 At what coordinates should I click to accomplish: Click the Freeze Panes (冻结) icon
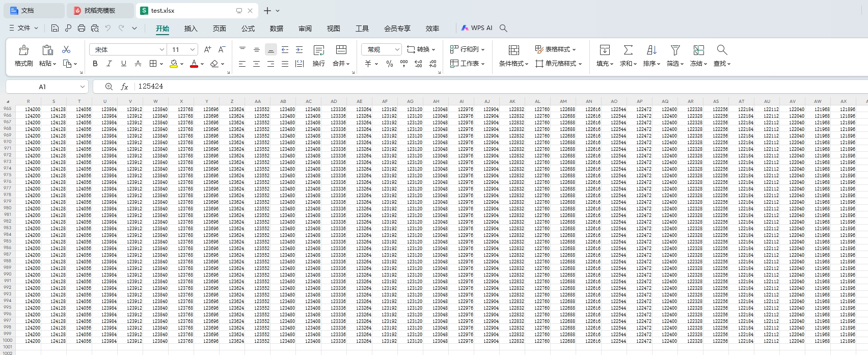[x=698, y=50]
